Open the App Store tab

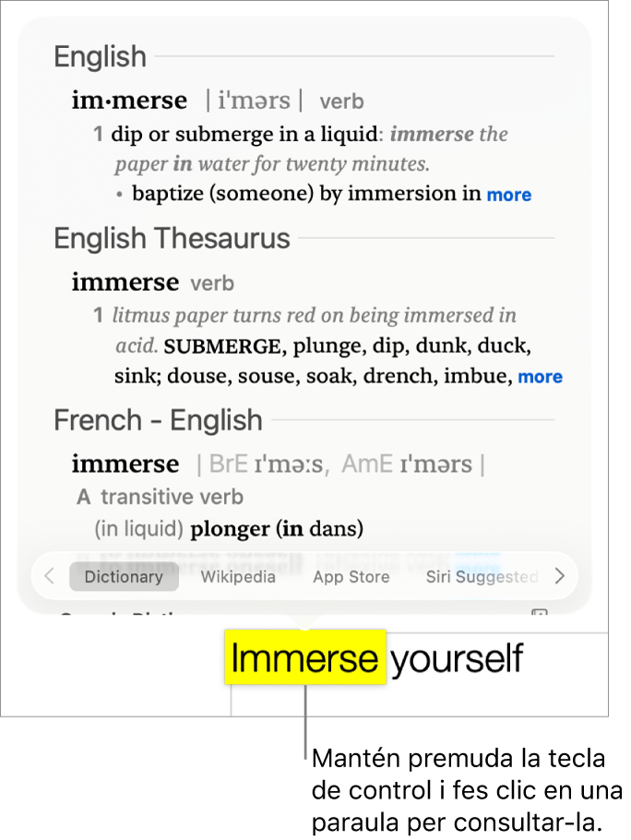351,577
